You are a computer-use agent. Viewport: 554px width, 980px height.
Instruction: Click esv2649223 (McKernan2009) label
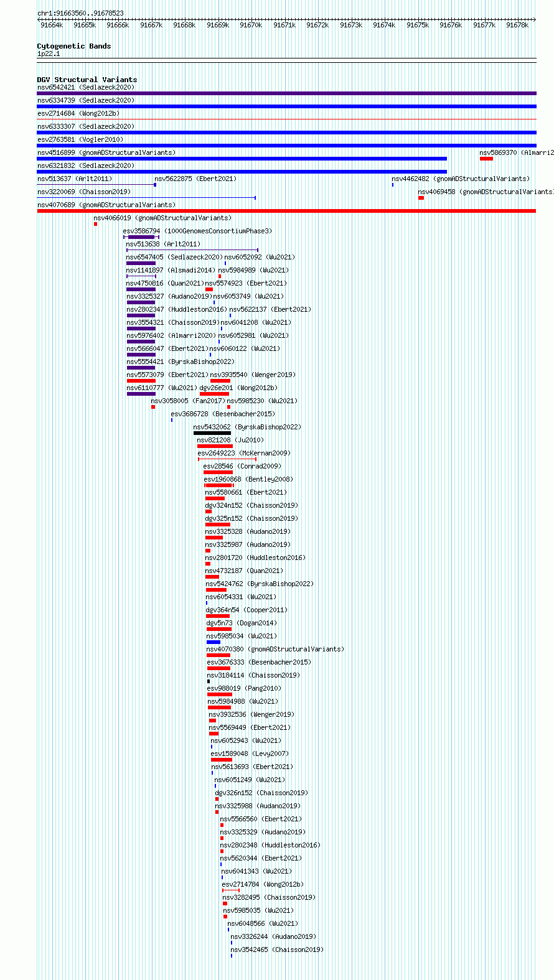tap(244, 453)
